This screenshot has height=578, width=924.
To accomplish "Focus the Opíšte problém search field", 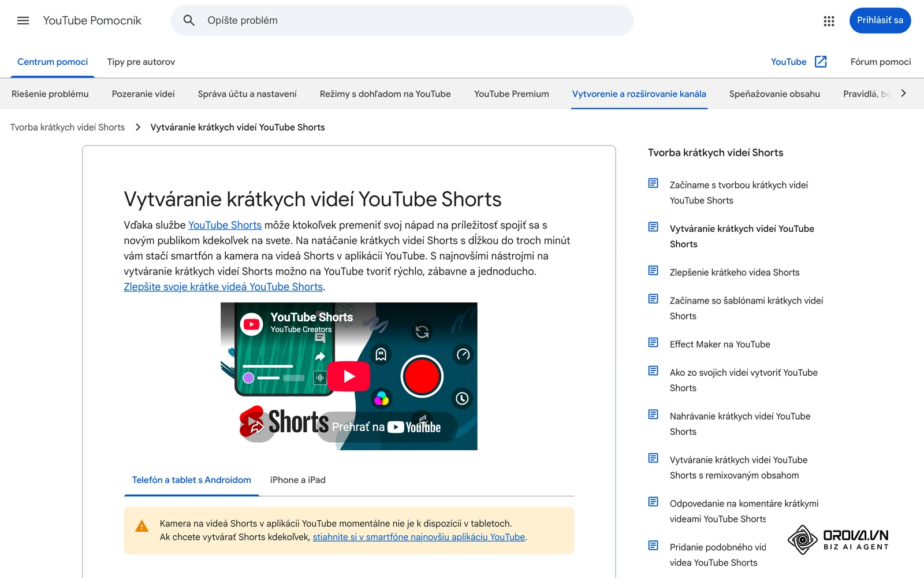I will pos(402,21).
